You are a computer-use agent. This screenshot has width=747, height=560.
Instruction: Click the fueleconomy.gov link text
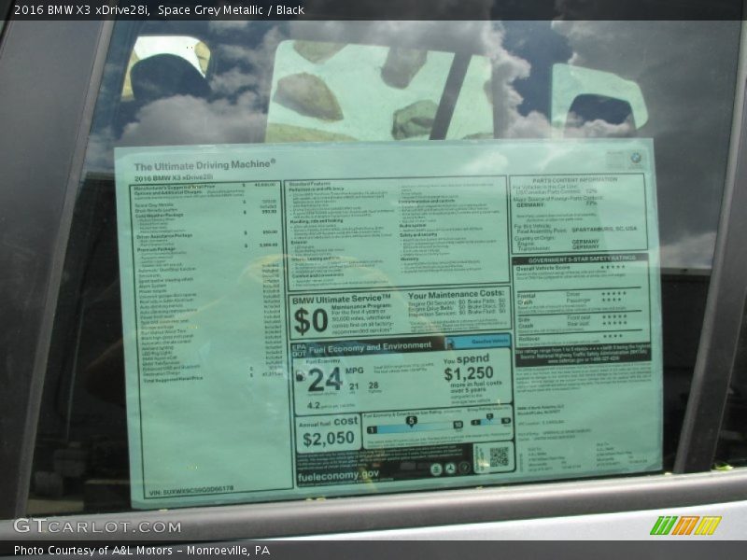click(338, 475)
